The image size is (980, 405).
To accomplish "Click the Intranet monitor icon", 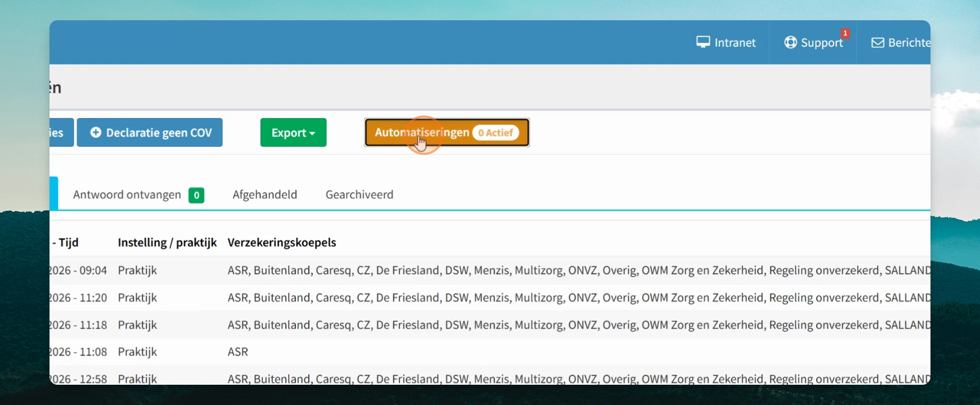I will (x=703, y=42).
